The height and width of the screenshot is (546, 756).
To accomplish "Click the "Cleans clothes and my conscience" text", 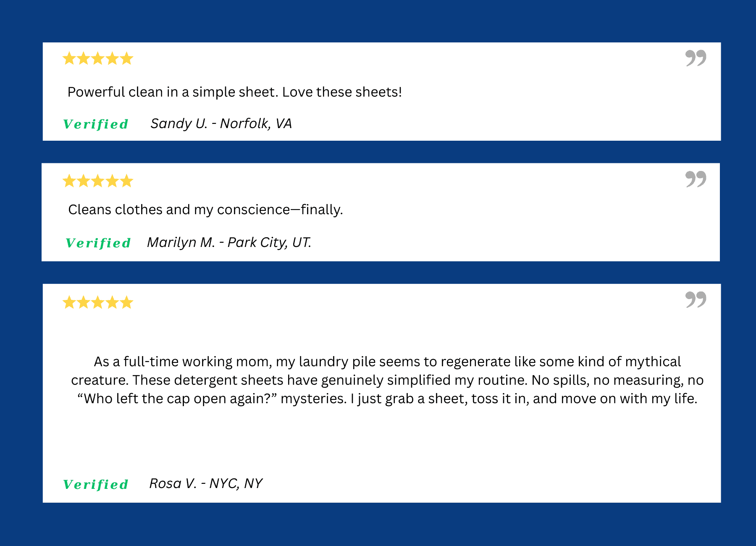I will coord(205,210).
